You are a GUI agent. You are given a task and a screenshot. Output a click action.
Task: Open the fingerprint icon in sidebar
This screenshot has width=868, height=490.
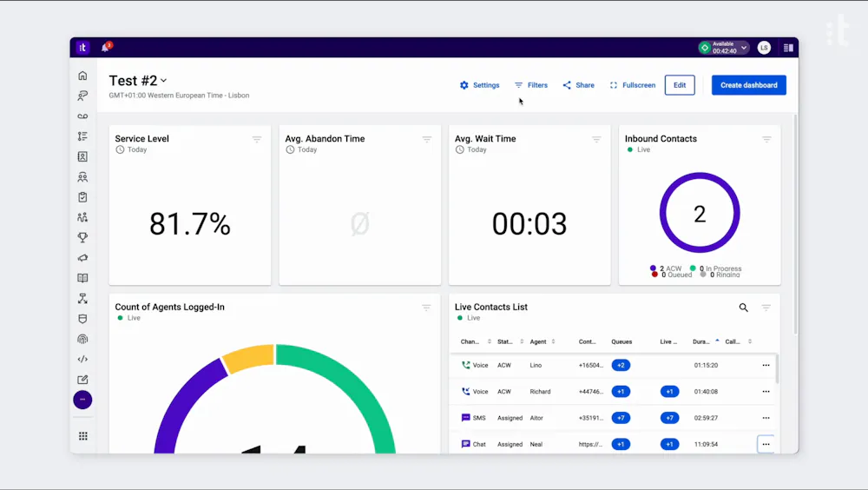(82, 339)
